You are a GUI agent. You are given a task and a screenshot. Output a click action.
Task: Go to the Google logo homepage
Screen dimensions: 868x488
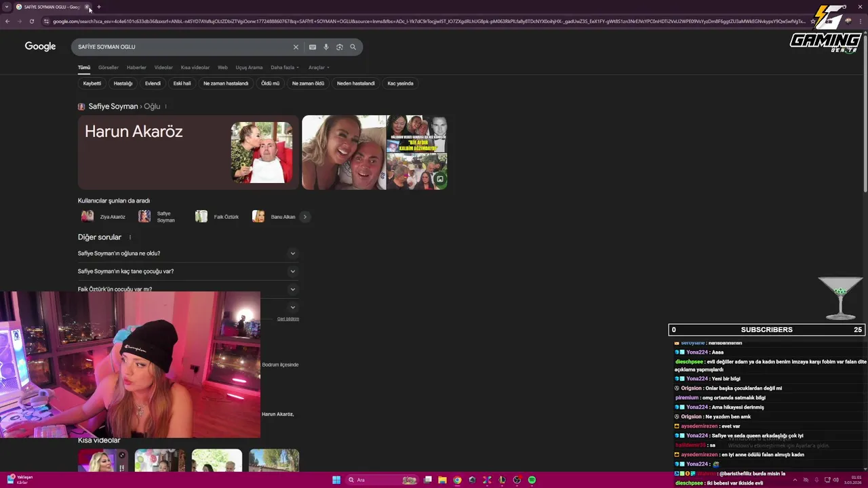pyautogui.click(x=40, y=47)
